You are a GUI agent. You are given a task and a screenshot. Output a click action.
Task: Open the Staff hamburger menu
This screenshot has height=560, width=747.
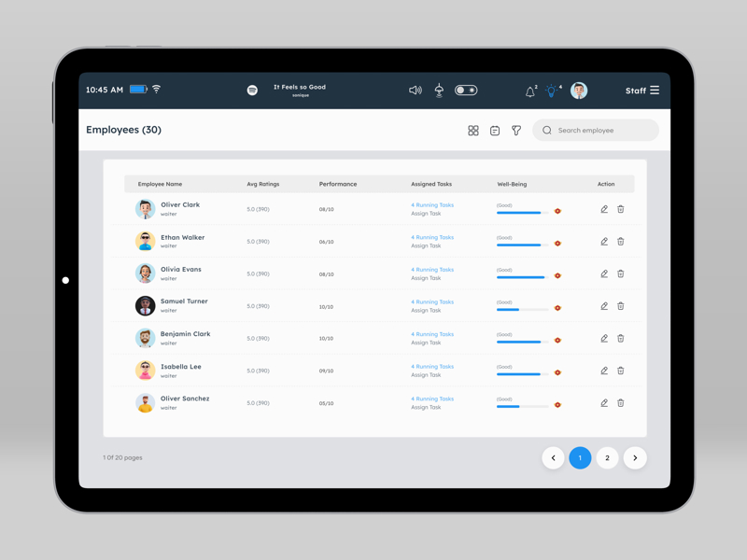point(655,91)
